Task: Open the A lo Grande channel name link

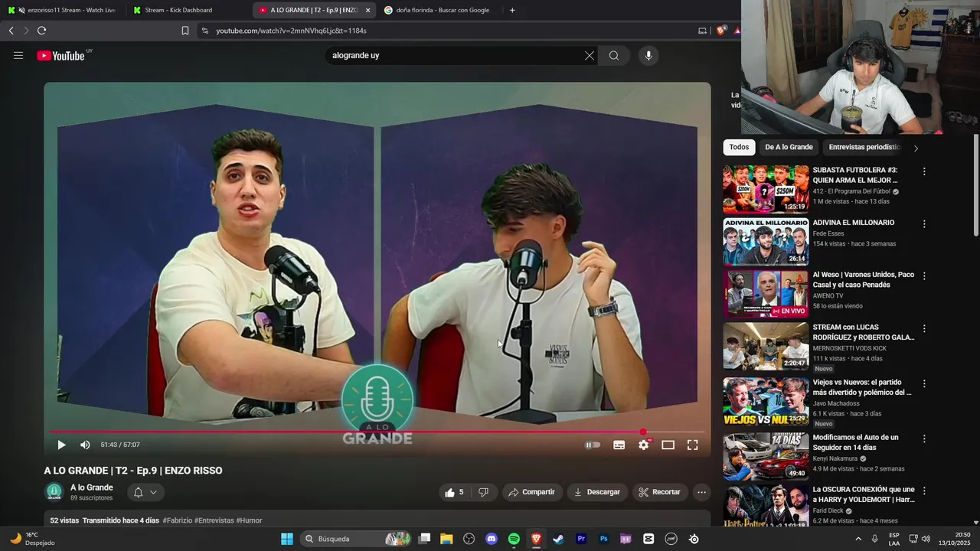Action: click(x=92, y=487)
